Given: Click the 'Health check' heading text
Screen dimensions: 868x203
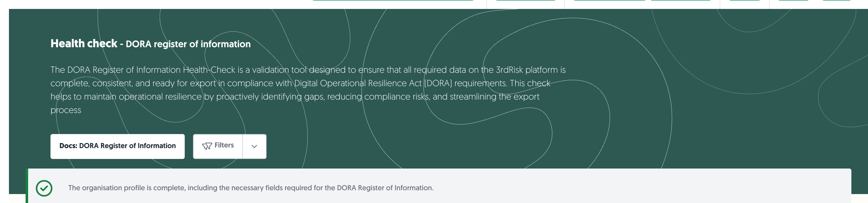Looking at the screenshot, I should click(84, 43).
